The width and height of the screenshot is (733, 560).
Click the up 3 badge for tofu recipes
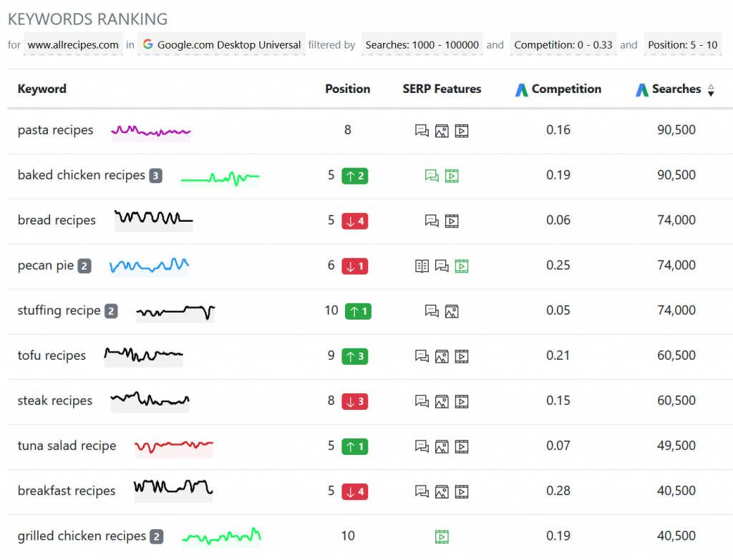point(355,356)
